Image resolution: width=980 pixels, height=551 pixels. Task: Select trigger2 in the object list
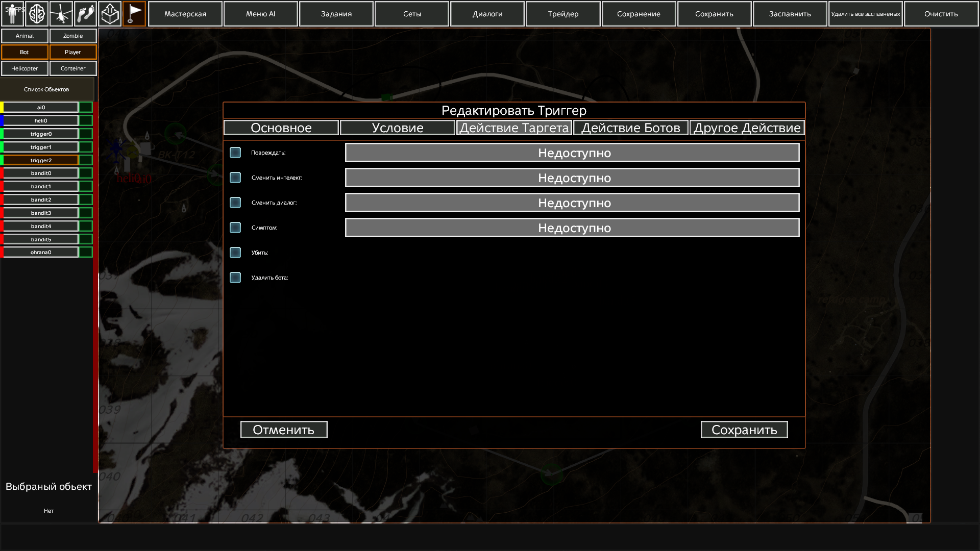coord(41,160)
